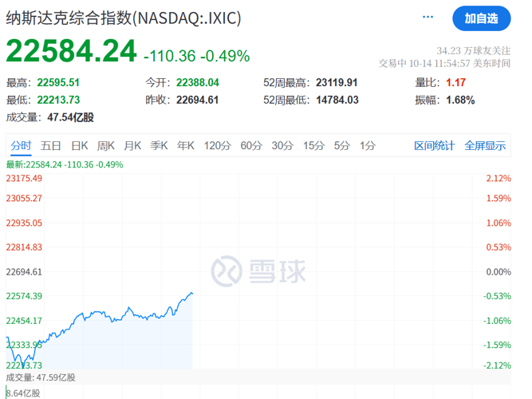Open the three-dot more options menu
The image size is (532, 399).
428,18
